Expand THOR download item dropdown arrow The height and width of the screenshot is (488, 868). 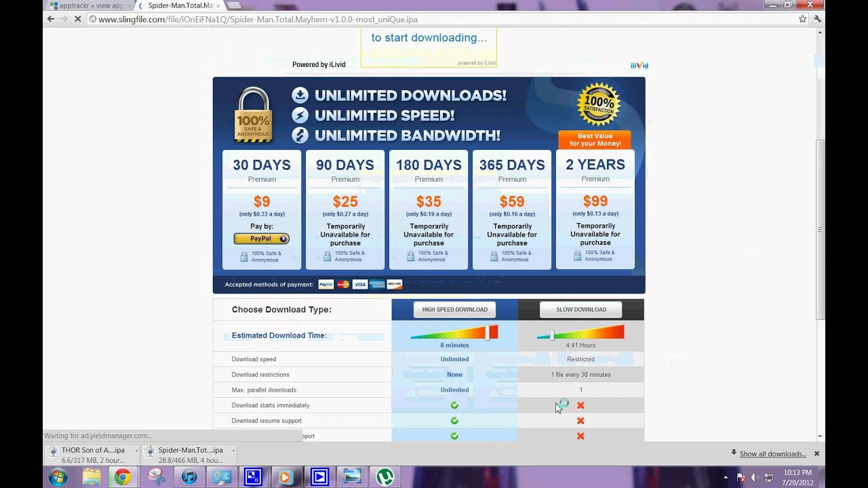pos(136,450)
